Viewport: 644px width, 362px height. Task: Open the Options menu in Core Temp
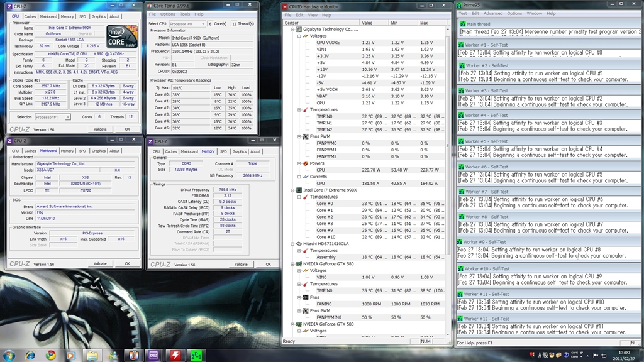click(168, 14)
